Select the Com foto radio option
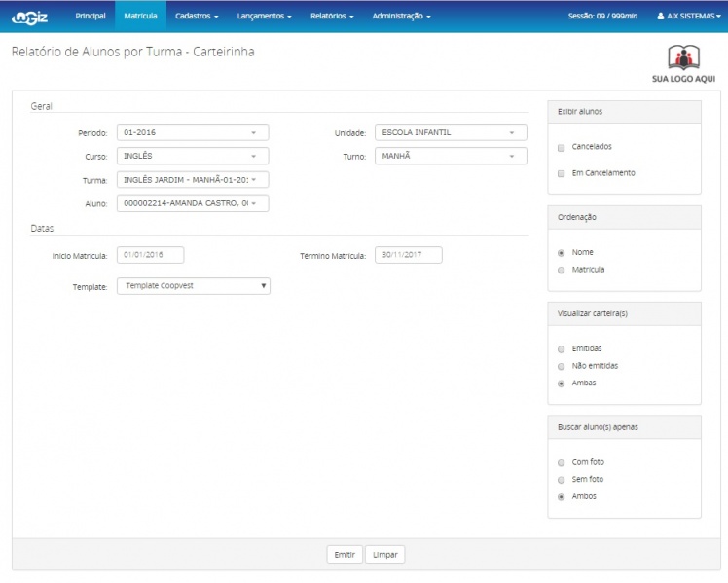The image size is (728, 583). click(x=561, y=462)
